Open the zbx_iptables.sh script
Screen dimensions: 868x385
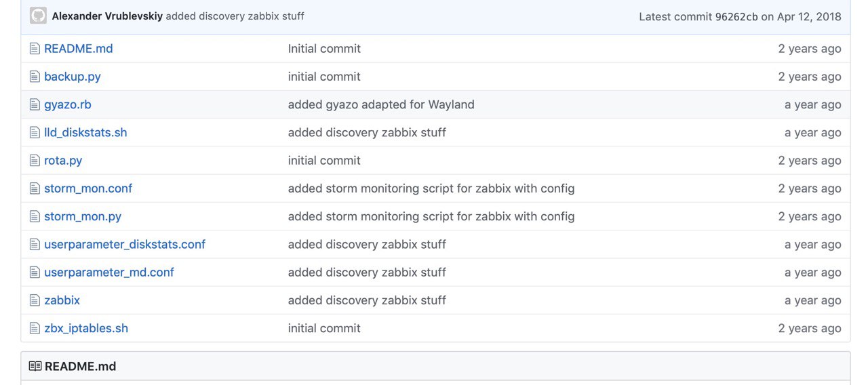(x=86, y=328)
